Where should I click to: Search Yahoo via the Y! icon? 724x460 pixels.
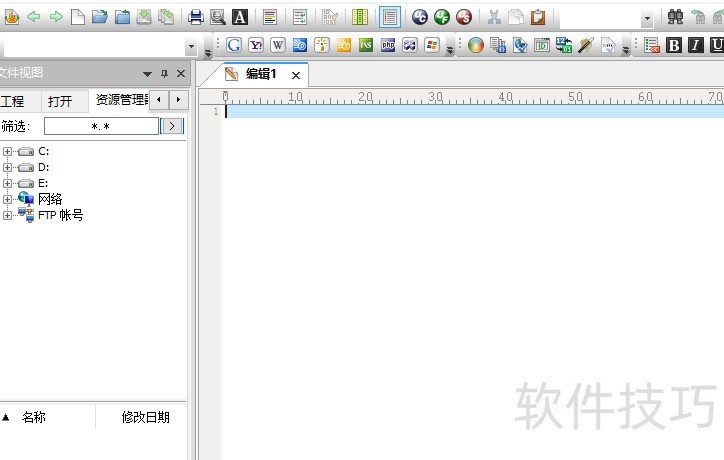pyautogui.click(x=256, y=45)
